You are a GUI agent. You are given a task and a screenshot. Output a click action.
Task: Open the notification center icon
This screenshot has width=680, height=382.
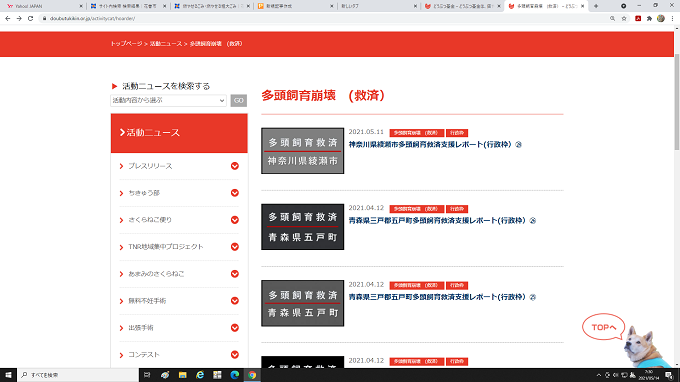[x=669, y=375]
